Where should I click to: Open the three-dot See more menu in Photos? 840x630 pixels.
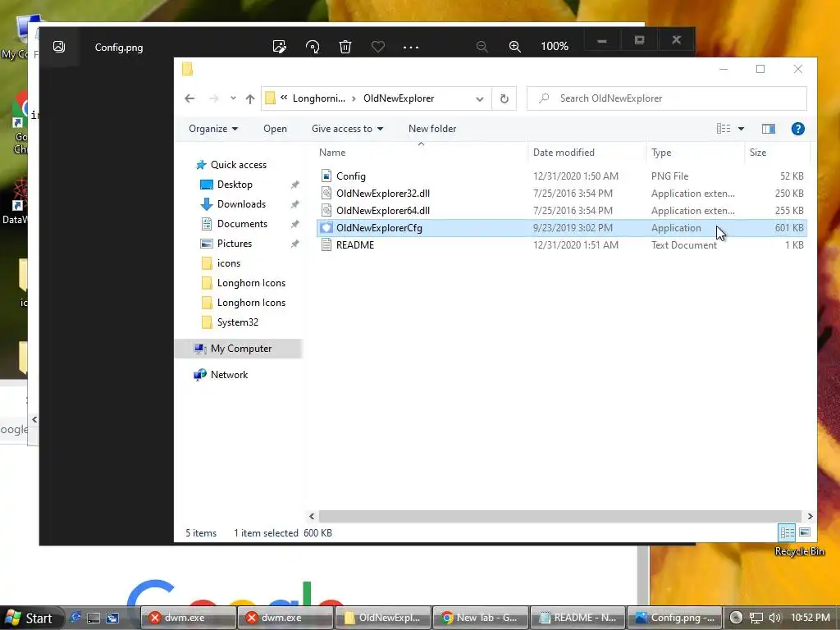click(411, 47)
